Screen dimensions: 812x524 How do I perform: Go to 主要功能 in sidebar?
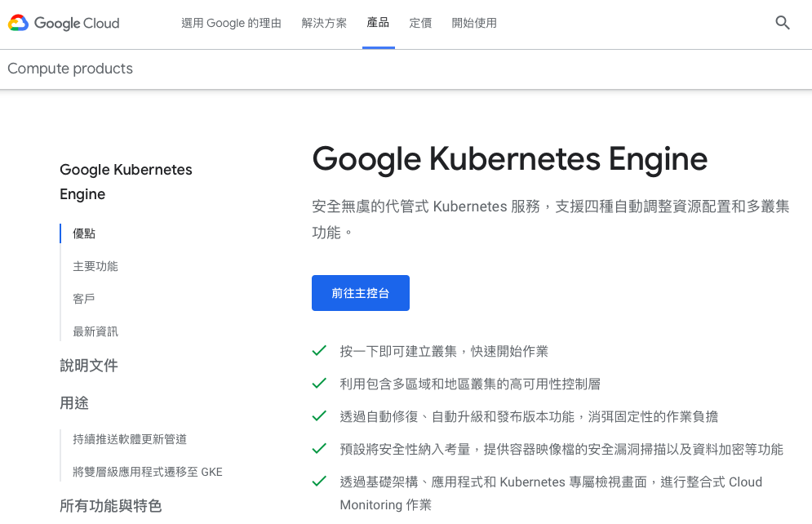tap(95, 266)
